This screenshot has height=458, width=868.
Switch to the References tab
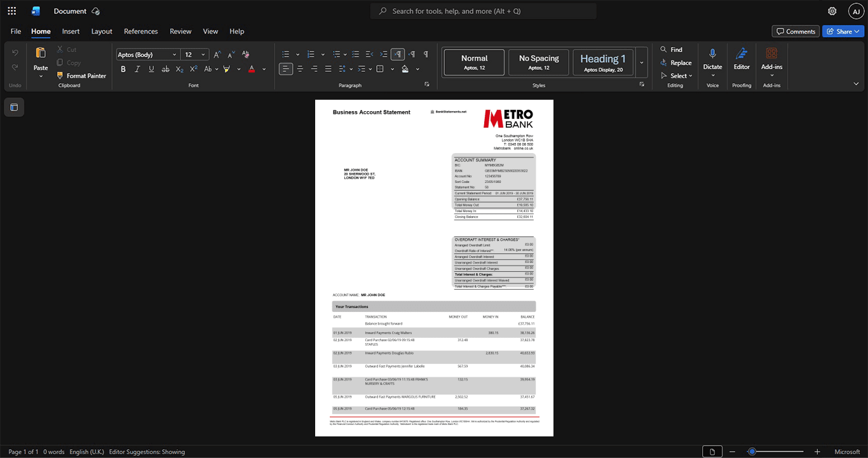(140, 31)
